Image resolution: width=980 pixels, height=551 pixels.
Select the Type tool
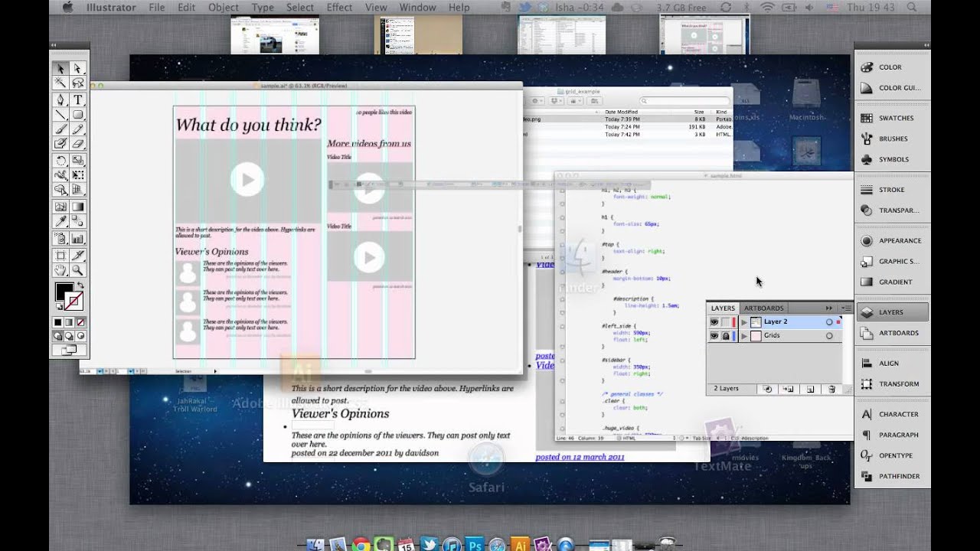pos(79,99)
